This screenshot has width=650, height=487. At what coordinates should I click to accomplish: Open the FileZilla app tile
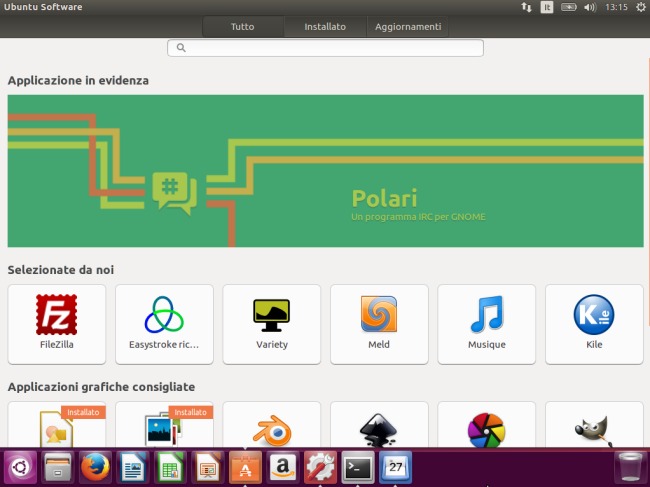(57, 324)
